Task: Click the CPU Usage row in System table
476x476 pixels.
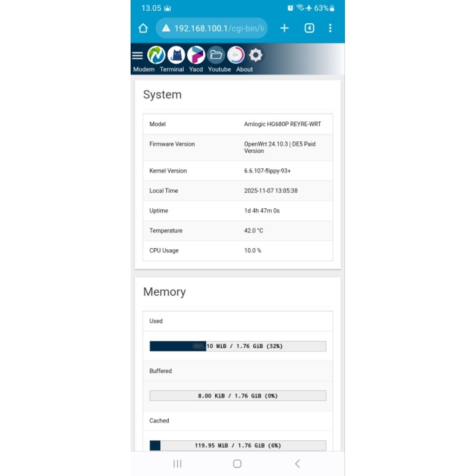Action: click(237, 251)
